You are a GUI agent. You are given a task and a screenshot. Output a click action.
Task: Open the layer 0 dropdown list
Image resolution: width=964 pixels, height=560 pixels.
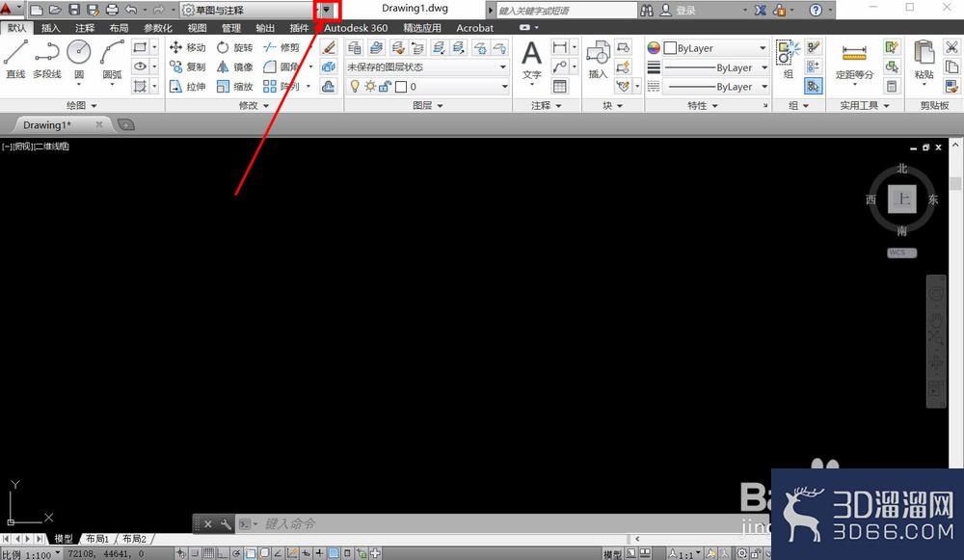427,87
